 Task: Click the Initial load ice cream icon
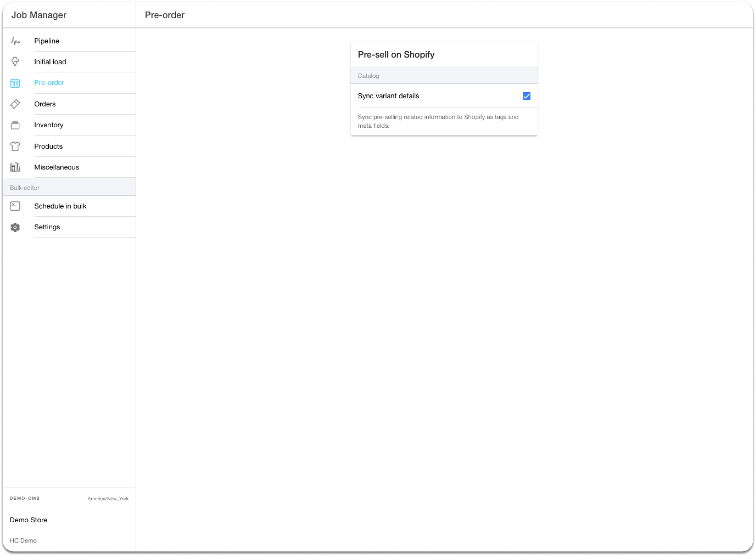pos(15,62)
